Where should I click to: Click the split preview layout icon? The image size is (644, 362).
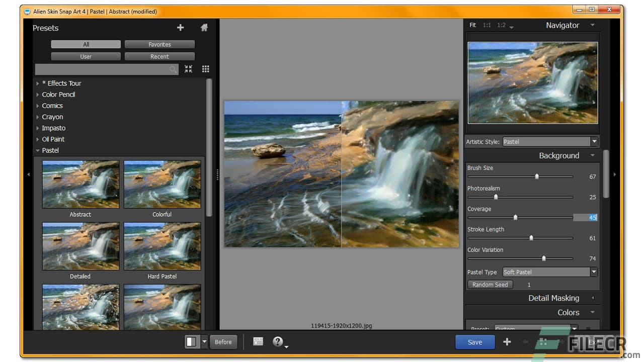[192, 342]
